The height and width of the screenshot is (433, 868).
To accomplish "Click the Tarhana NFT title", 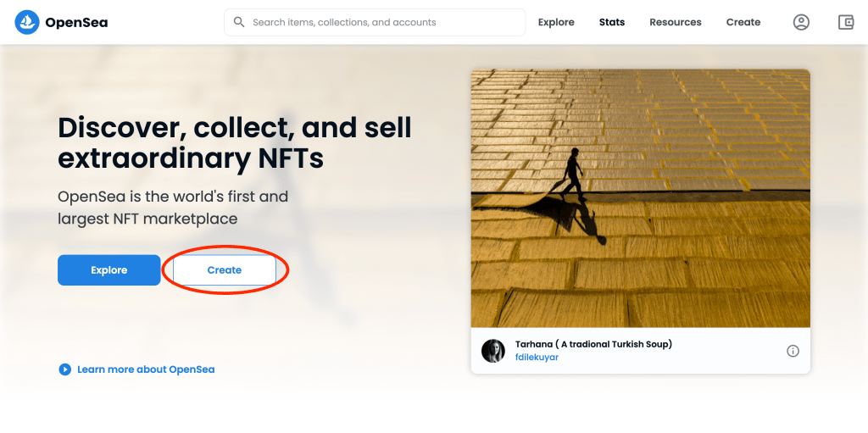I will (593, 344).
